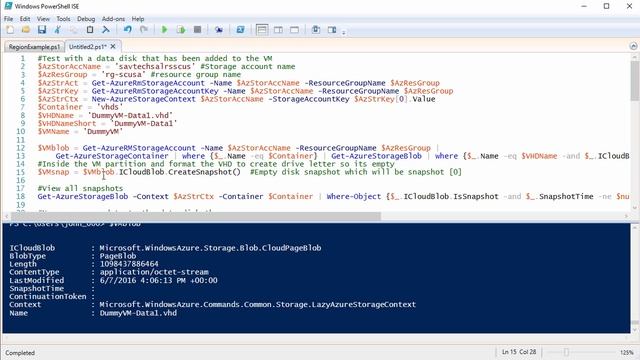
Task: Click 'Where-Object' on line 18
Action: (x=353, y=196)
